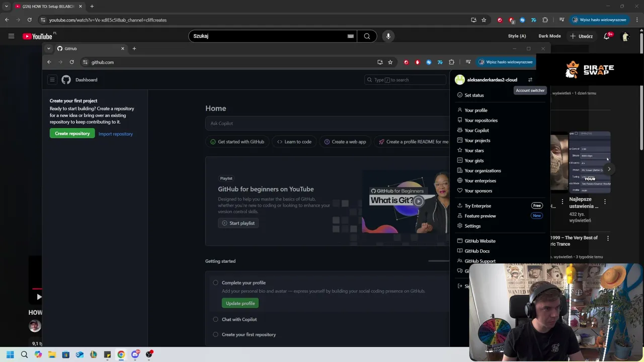Click the Dashboard title in GitHub header
This screenshot has width=644, height=362.
pos(87,79)
